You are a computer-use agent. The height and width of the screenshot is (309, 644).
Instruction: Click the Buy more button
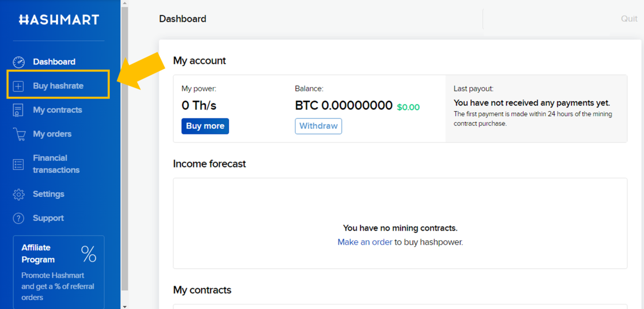[205, 126]
